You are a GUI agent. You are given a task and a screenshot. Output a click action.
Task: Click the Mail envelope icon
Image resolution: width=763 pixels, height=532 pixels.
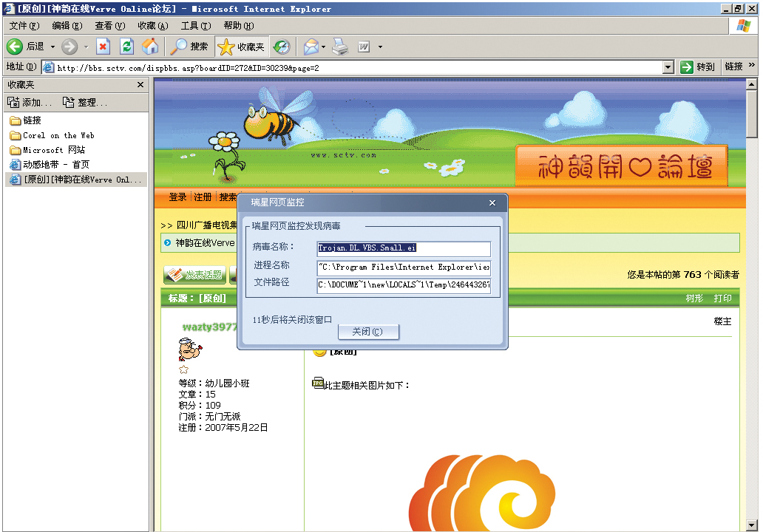[311, 47]
